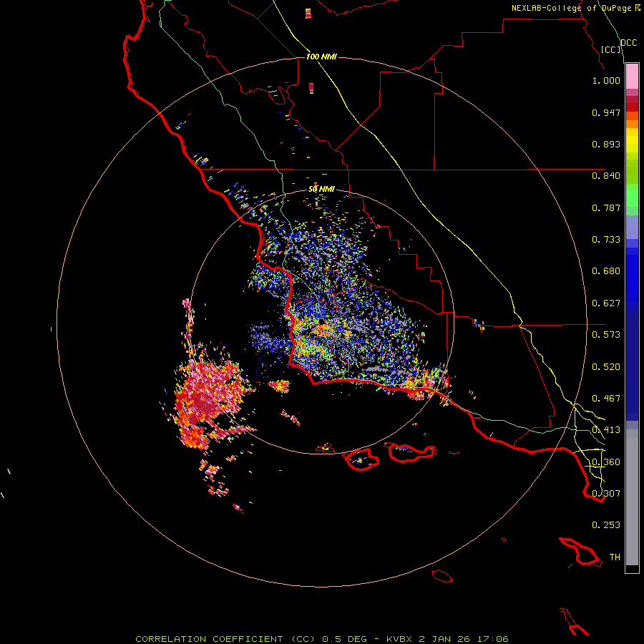Click the small echo block at the top center
644x644 pixels.
[308, 13]
